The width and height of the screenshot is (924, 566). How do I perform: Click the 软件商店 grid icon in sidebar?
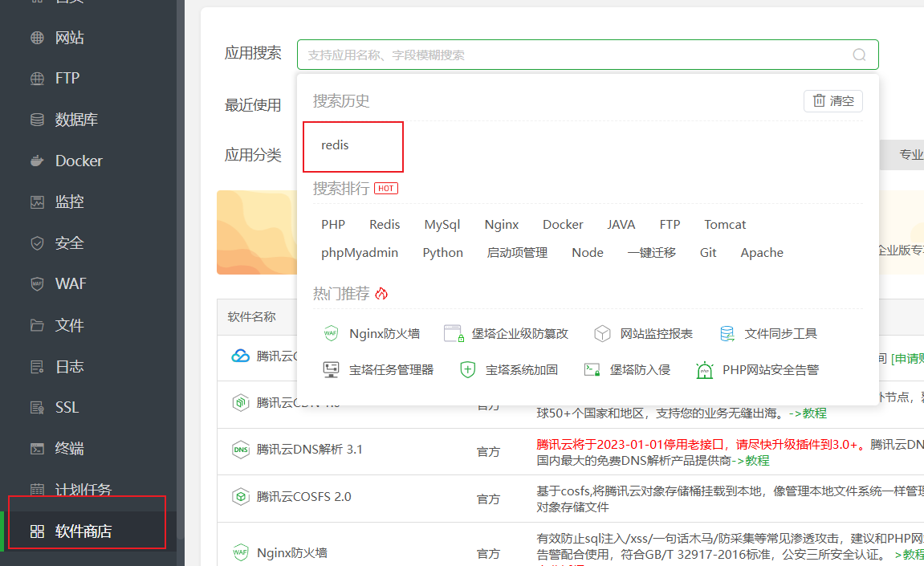37,531
